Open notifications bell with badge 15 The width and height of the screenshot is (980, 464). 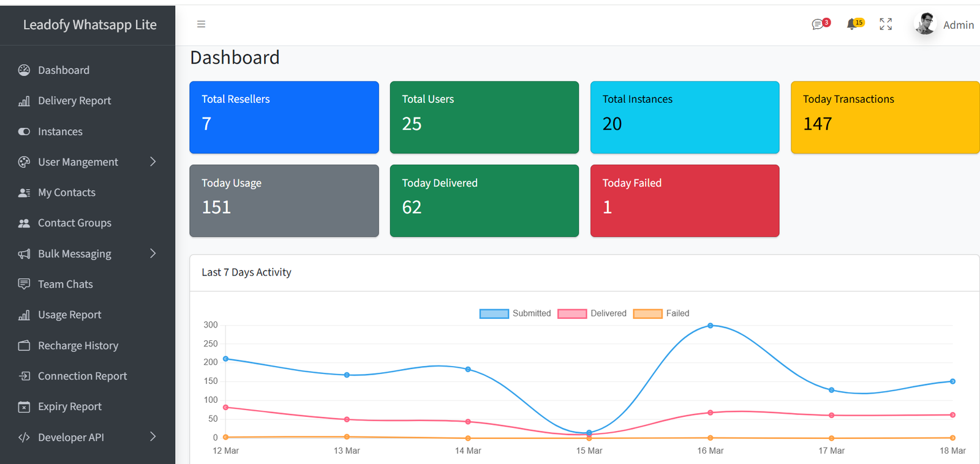854,24
